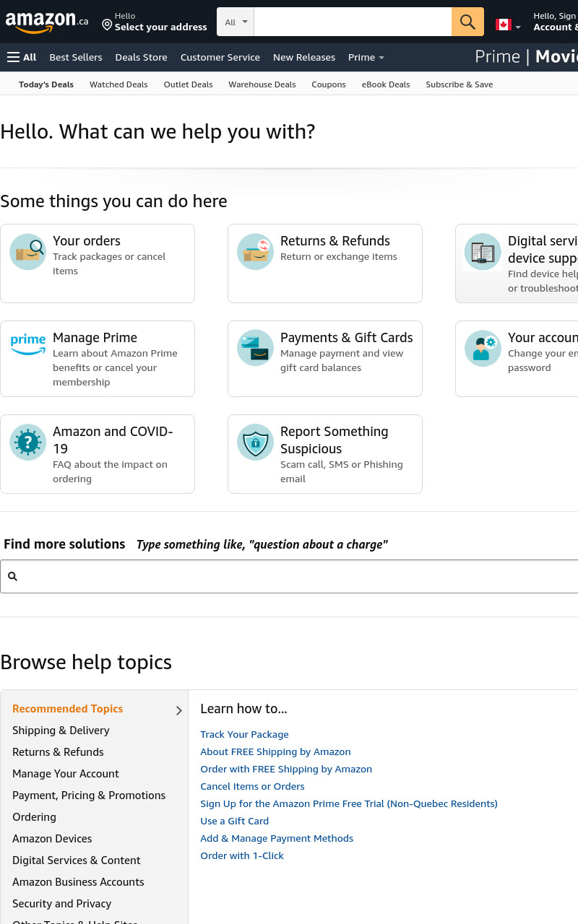Click About FREE Shipping by Amazon link
This screenshot has width=578, height=924.
(x=275, y=751)
